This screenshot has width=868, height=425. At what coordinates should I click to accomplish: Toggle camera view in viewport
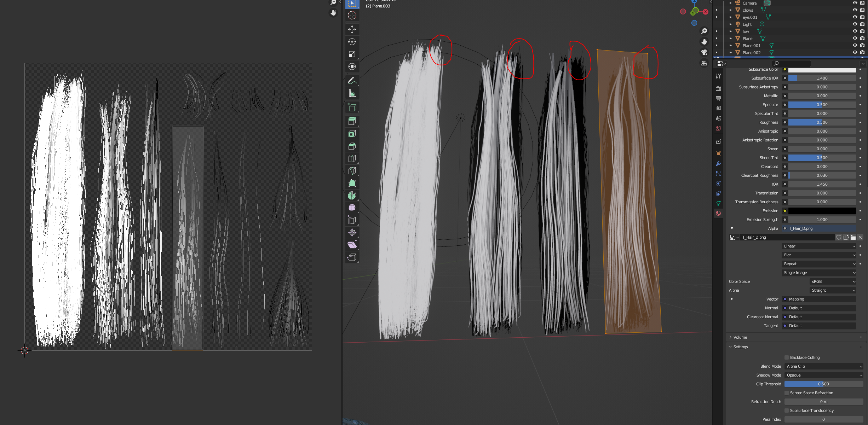(x=704, y=52)
